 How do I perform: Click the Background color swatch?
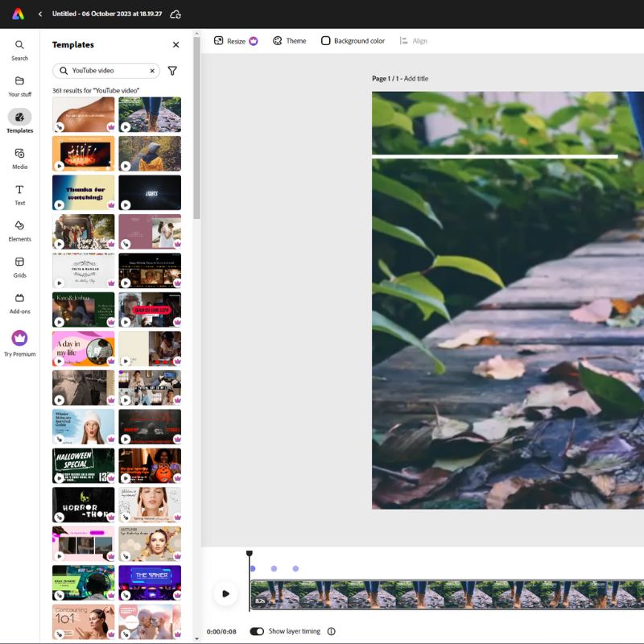click(x=326, y=41)
